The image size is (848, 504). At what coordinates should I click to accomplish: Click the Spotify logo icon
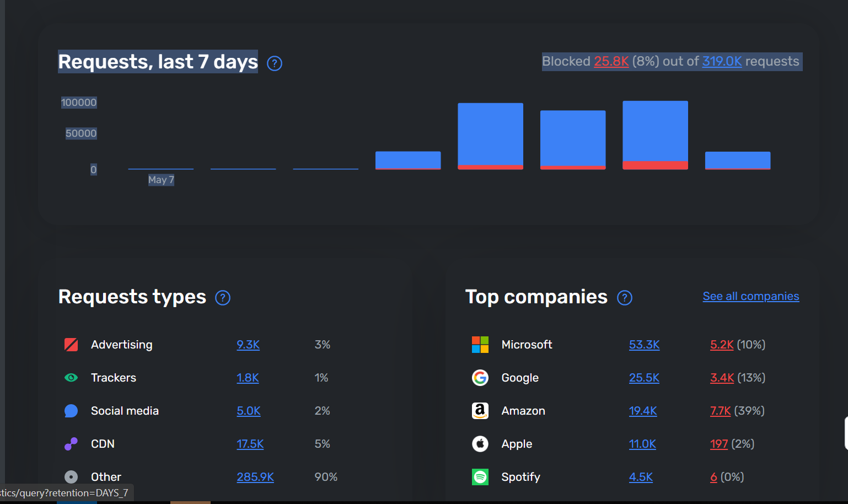480,477
